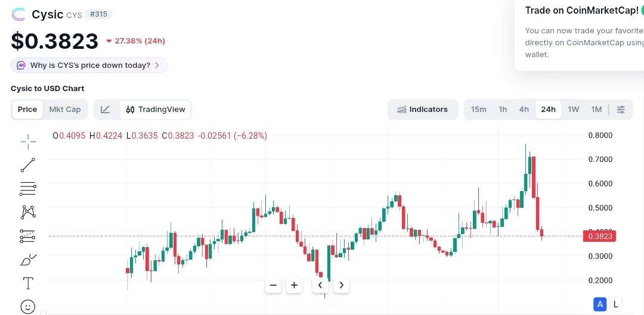Select the crosshair cursor tool
This screenshot has width=644, height=315.
[x=28, y=142]
